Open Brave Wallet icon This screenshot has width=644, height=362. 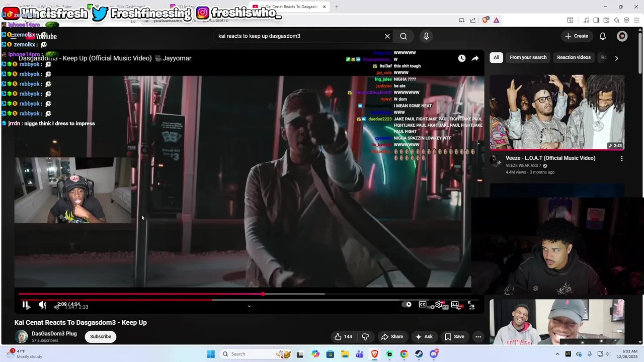[606, 20]
